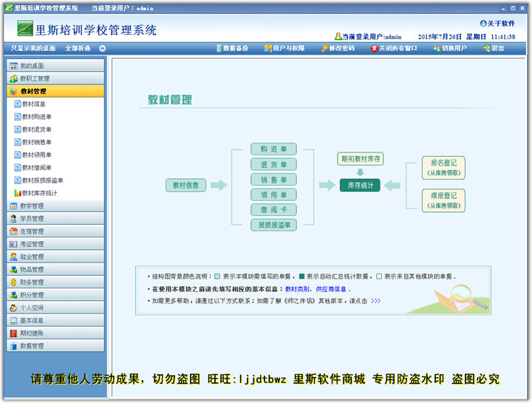Open 用户与权限 from toolbar

pyautogui.click(x=284, y=48)
